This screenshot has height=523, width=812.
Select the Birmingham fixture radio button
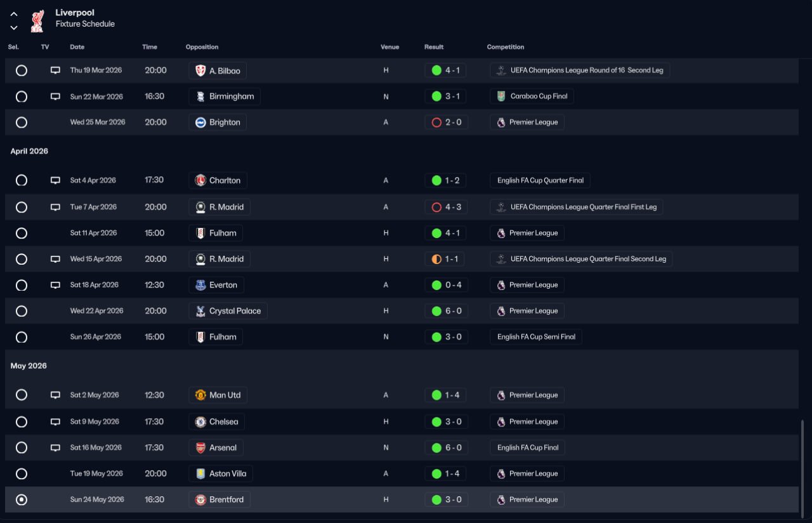pyautogui.click(x=22, y=96)
